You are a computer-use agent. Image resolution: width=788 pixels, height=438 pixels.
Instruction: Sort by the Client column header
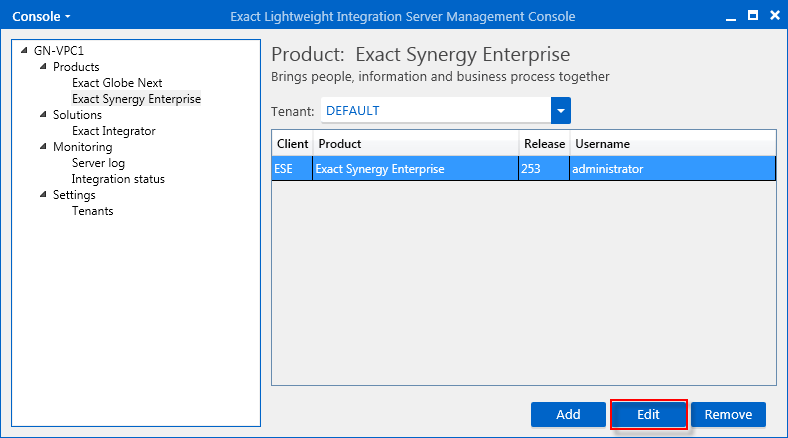coord(292,144)
